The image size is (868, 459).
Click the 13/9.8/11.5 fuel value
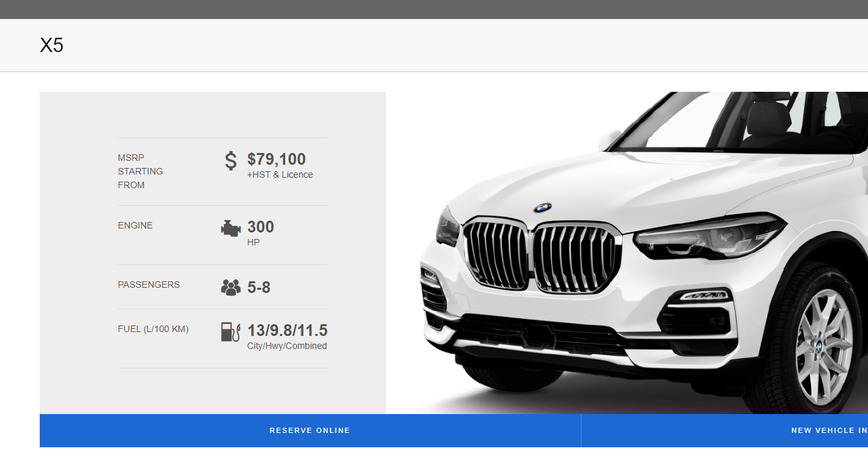pyautogui.click(x=287, y=330)
